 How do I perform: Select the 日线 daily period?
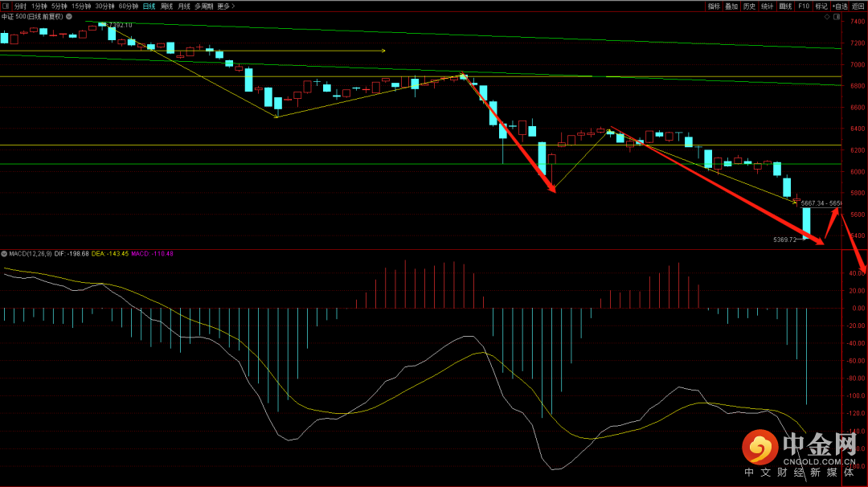click(x=149, y=6)
